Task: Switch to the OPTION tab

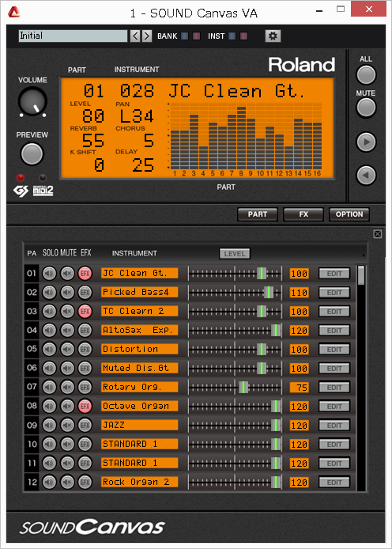Action: [349, 214]
